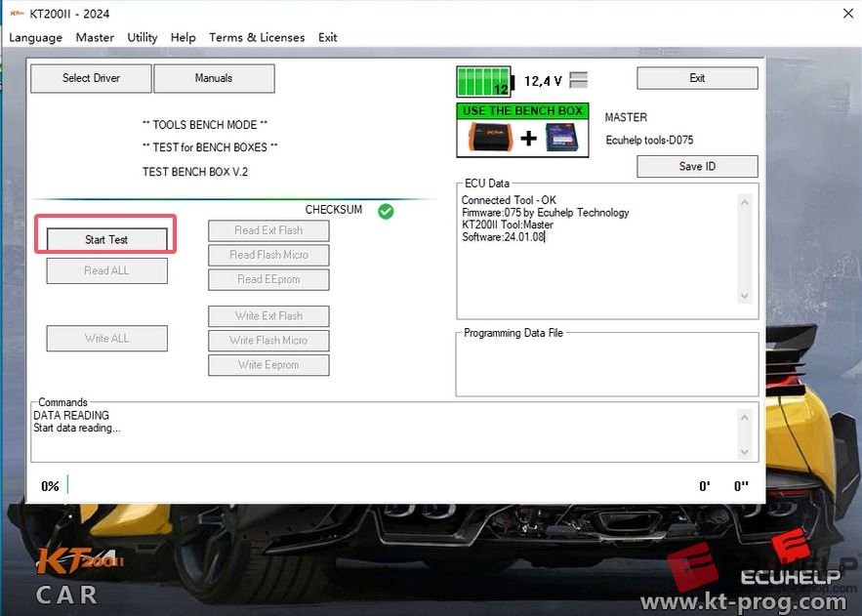Image resolution: width=862 pixels, height=616 pixels.
Task: Open the Utility menu
Action: coord(143,37)
